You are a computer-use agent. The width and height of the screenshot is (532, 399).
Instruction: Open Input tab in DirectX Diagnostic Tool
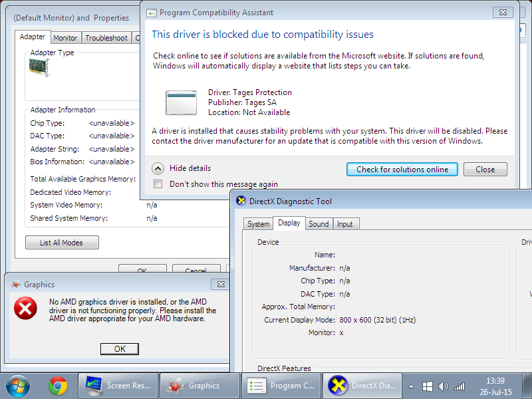tap(344, 224)
